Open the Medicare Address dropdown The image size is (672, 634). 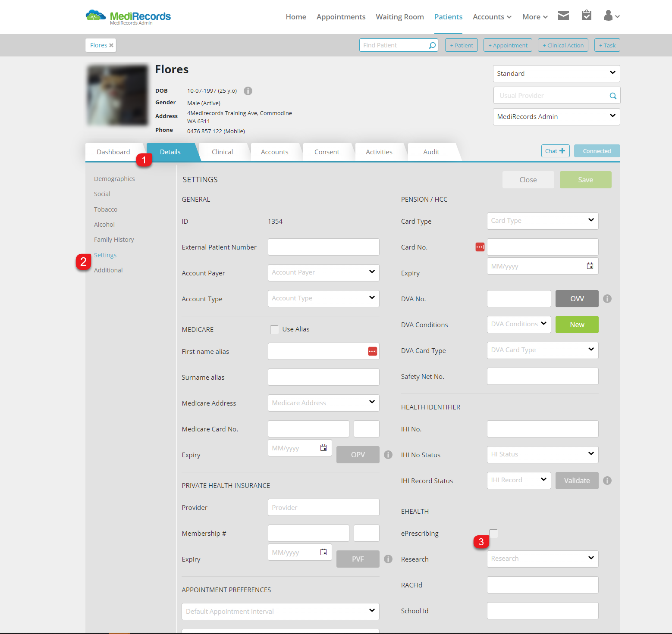323,403
